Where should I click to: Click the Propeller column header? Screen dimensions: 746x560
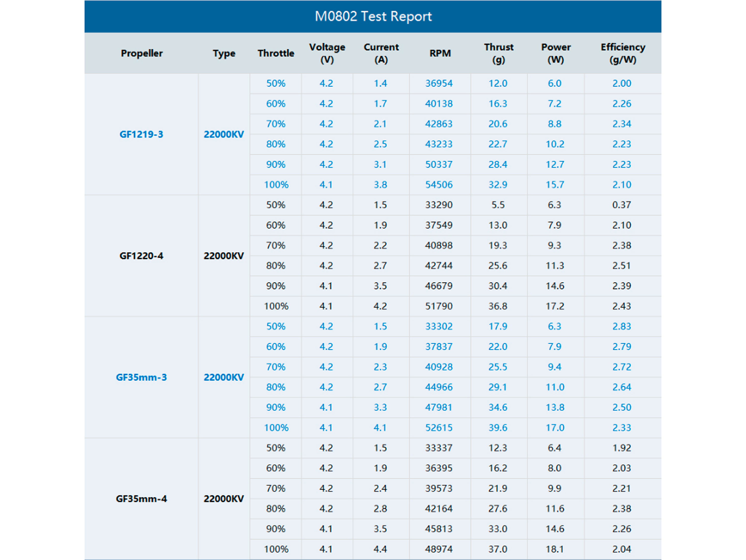[142, 53]
